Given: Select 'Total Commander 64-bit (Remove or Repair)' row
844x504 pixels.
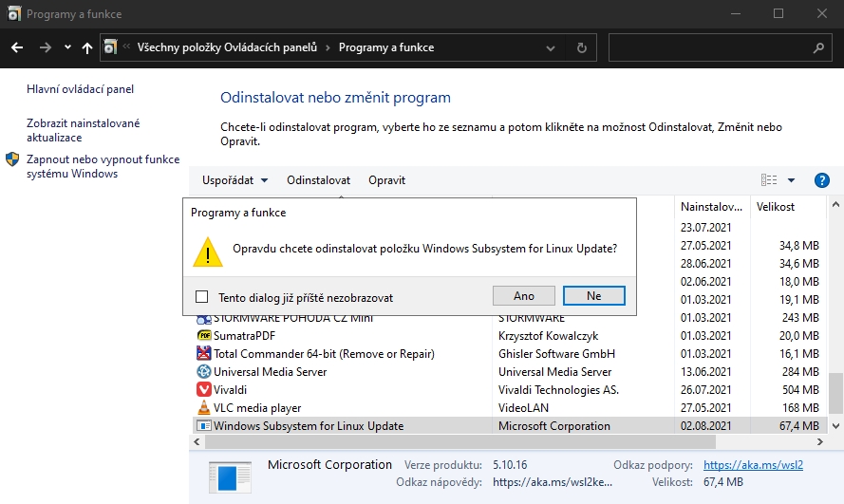Looking at the screenshot, I should pos(324,353).
